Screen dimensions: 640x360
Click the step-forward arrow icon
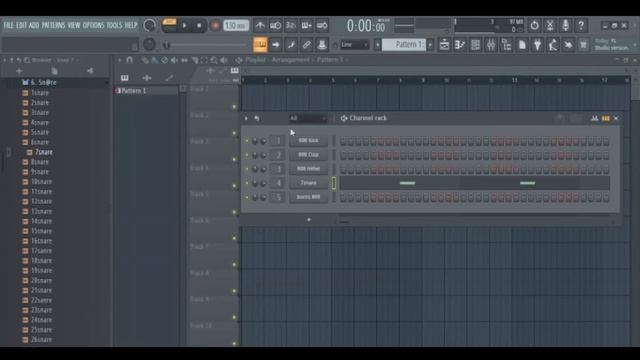[276, 44]
